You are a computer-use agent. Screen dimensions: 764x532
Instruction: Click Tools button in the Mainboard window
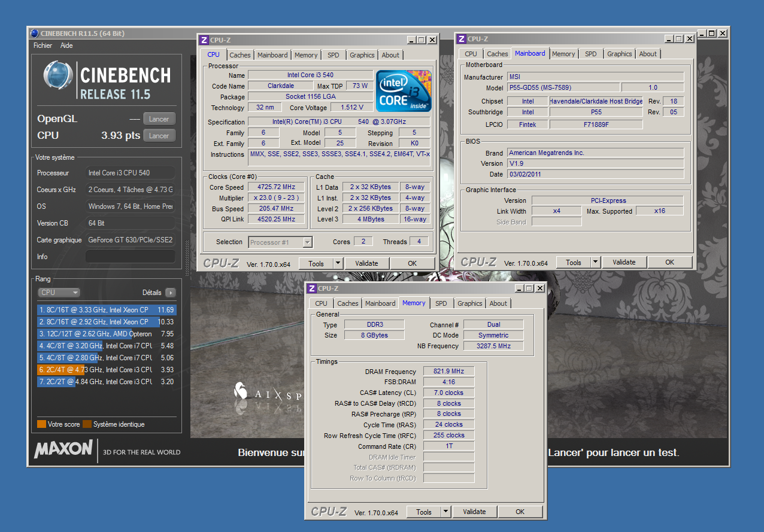574,262
